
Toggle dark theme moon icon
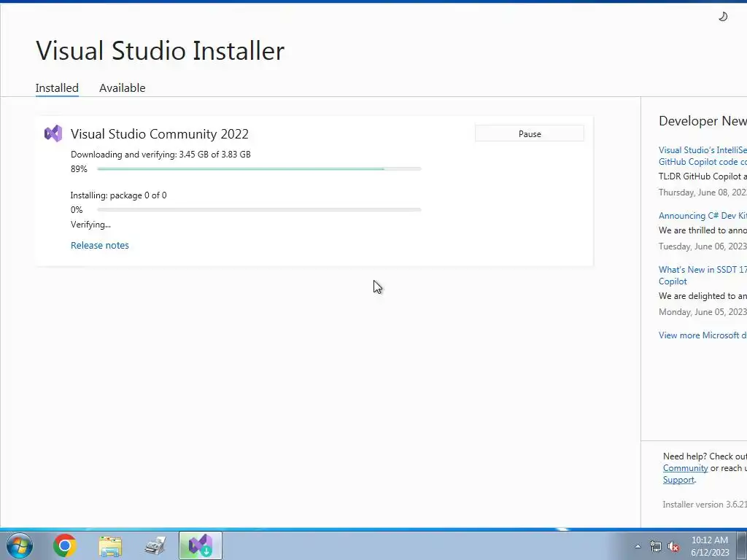723,17
